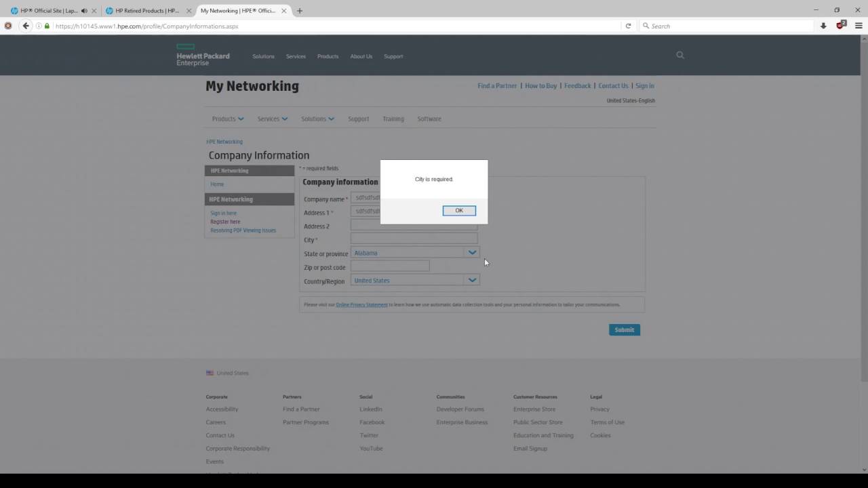This screenshot has width=868, height=488.
Task: Click the Feedback link
Action: coord(577,86)
